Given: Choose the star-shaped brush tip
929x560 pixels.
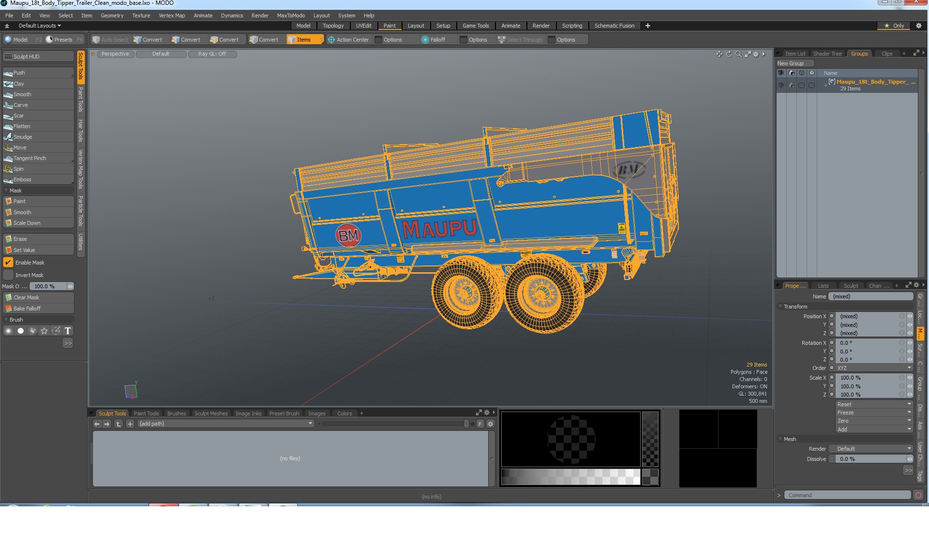Looking at the screenshot, I should click(x=44, y=331).
